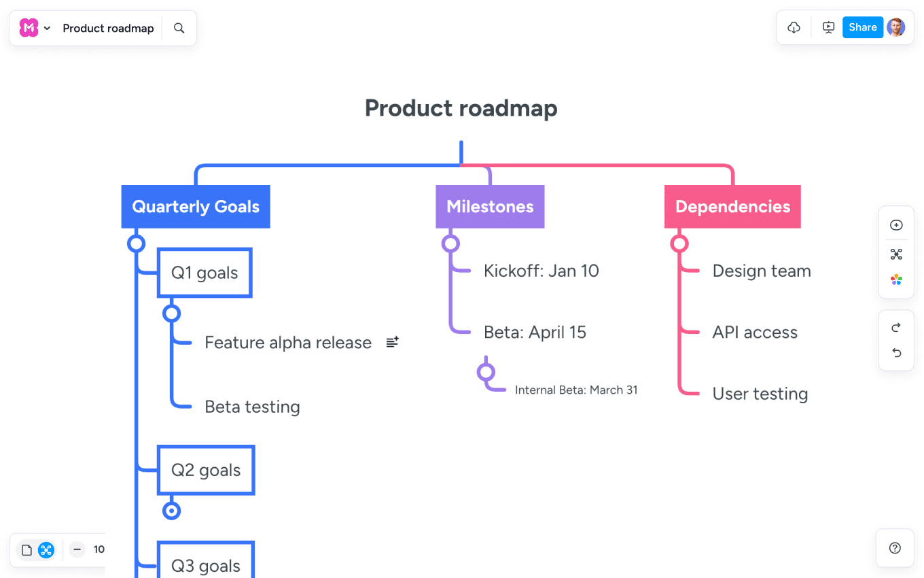The width and height of the screenshot is (924, 578).
Task: Switch to mind map view toggle
Action: point(46,550)
